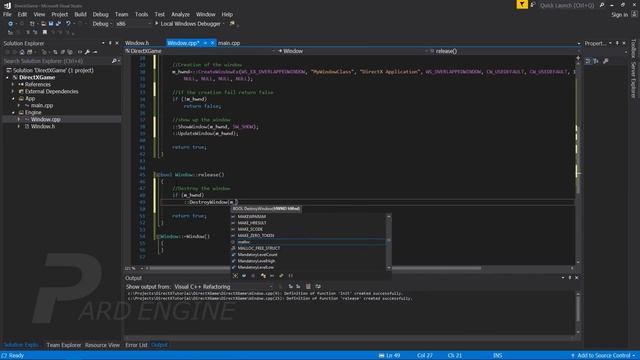The image size is (640, 360).
Task: Open the dropdown arrow beside Local Windows Debugger
Action: coord(224,24)
